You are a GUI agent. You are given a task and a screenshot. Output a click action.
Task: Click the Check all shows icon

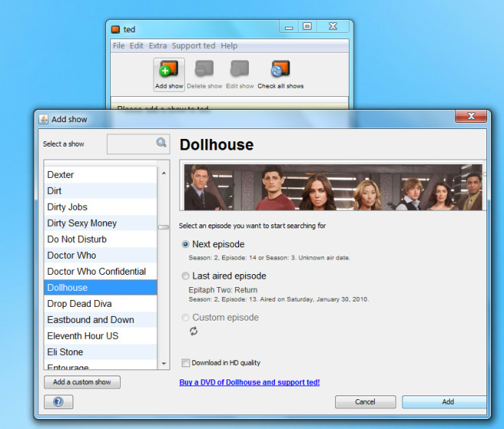(280, 75)
